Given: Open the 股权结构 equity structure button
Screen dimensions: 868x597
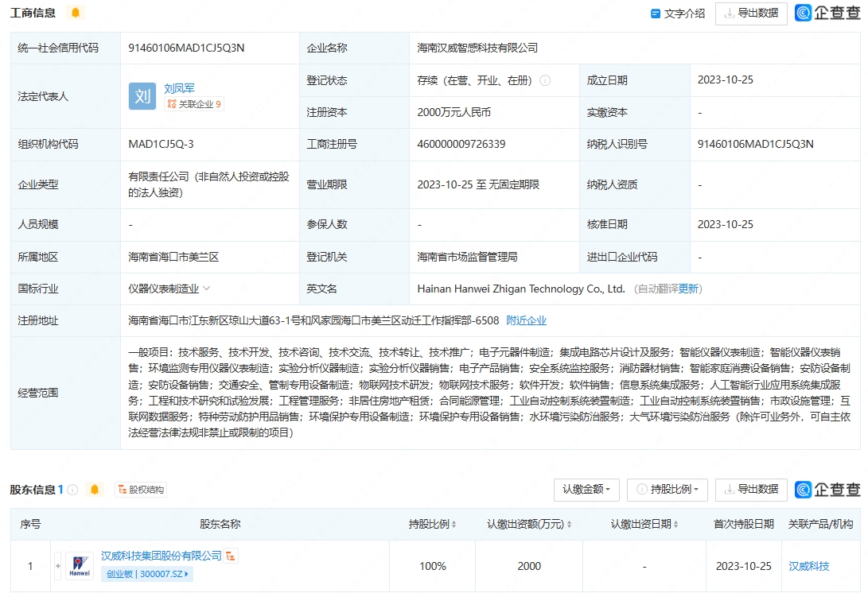Looking at the screenshot, I should click(141, 490).
